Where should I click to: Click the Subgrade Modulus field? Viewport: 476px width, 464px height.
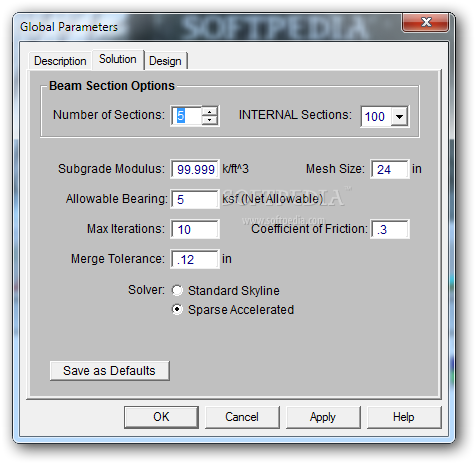pyautogui.click(x=195, y=169)
